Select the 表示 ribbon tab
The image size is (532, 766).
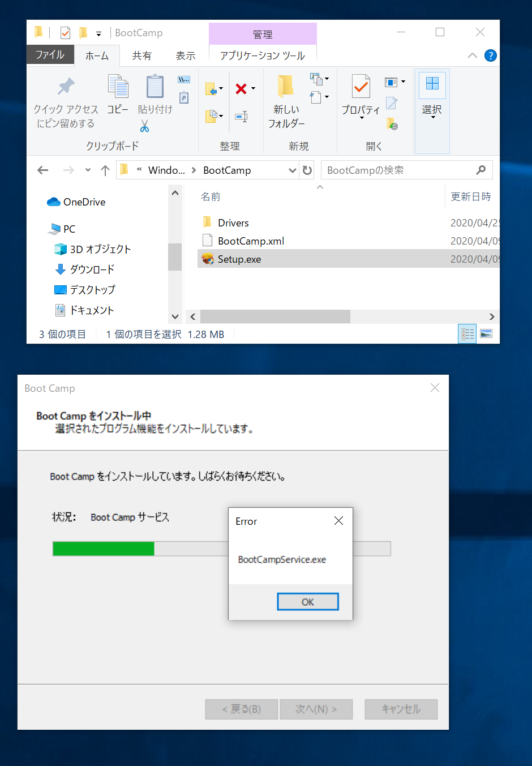pos(186,55)
